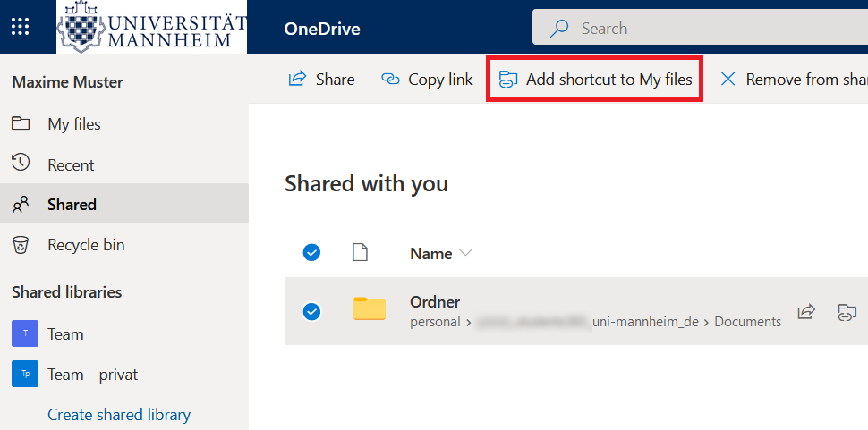The width and height of the screenshot is (868, 430).
Task: Click the search magnifier icon
Action: (x=559, y=29)
